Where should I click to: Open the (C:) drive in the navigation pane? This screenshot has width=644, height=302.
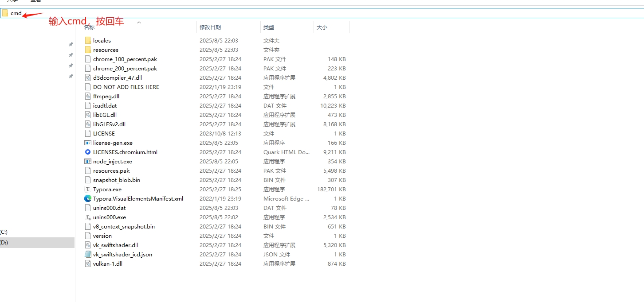(x=4, y=232)
